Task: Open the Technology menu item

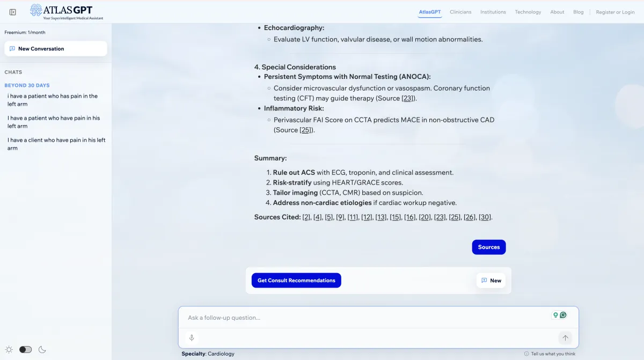Action: [x=528, y=12]
